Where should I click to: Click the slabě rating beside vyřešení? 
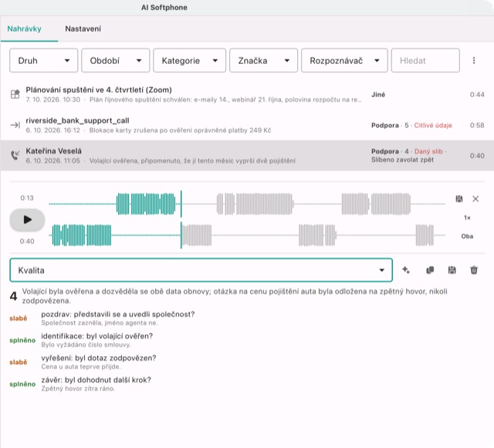pyautogui.click(x=19, y=362)
